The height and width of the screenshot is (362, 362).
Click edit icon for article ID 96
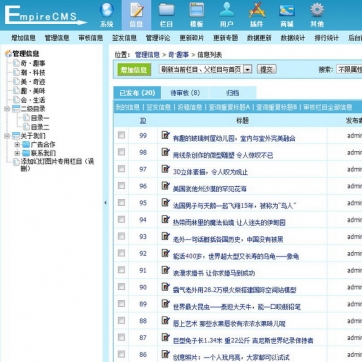click(166, 186)
